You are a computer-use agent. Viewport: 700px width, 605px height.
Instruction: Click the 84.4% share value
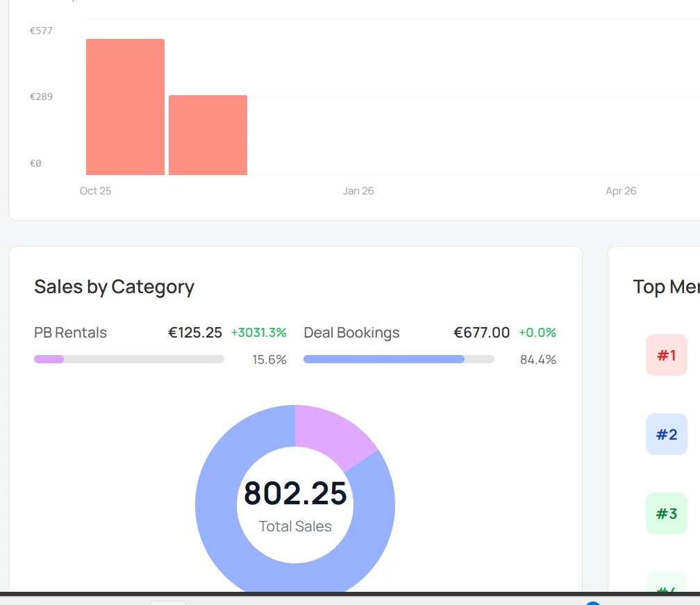tap(538, 359)
